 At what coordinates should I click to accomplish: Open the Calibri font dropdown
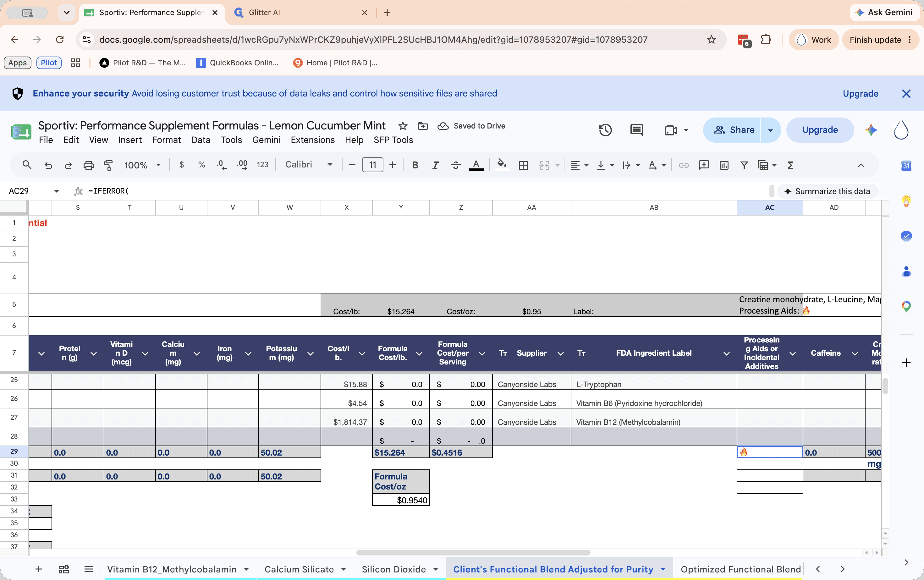coord(309,165)
